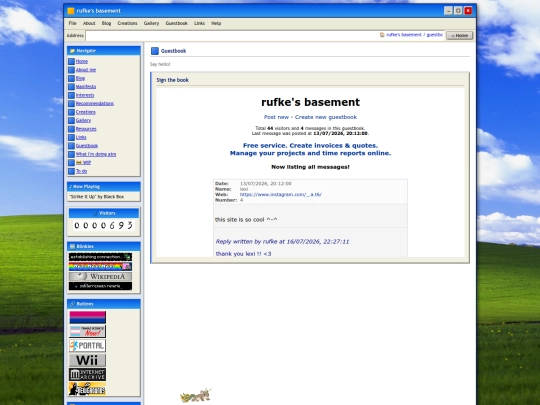Viewport: 540px width, 405px height.
Task: Open the Links menu
Action: [x=199, y=23]
